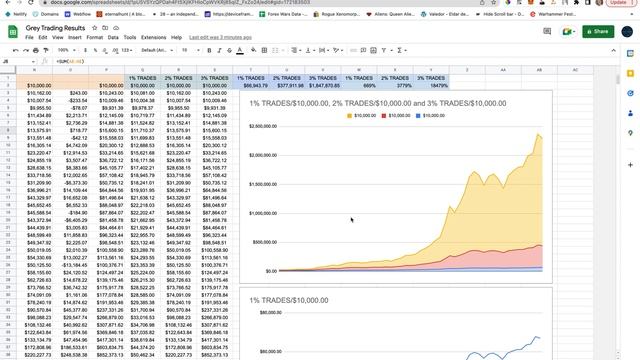The width and height of the screenshot is (640, 360).
Task: Open the Webflow bookmark
Action: coord(78,14)
